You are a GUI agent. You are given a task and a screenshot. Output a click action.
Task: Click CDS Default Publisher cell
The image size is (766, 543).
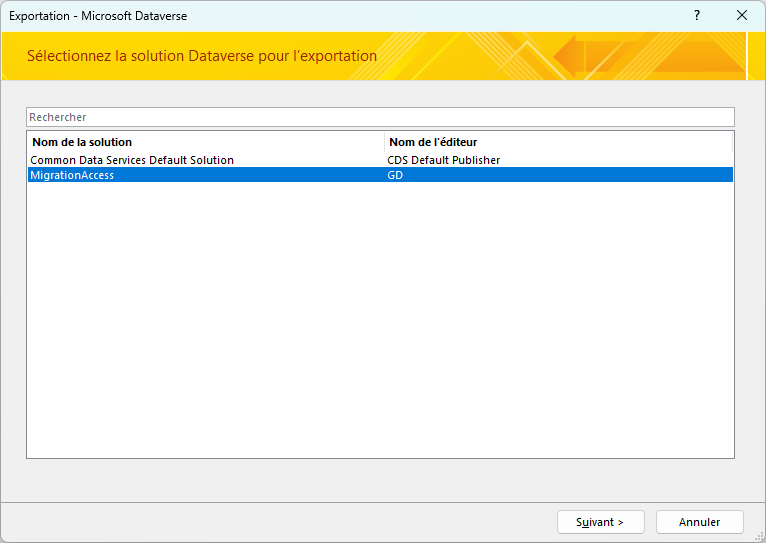pyautogui.click(x=444, y=160)
